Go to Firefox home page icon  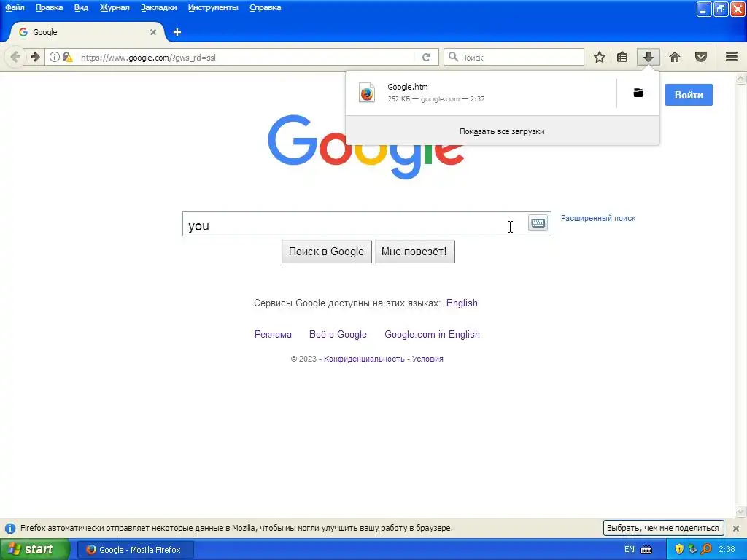pyautogui.click(x=675, y=57)
